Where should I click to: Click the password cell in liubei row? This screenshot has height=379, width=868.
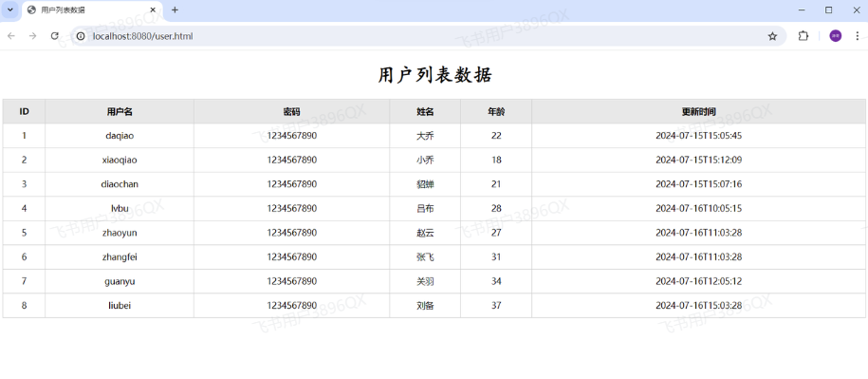coord(292,306)
